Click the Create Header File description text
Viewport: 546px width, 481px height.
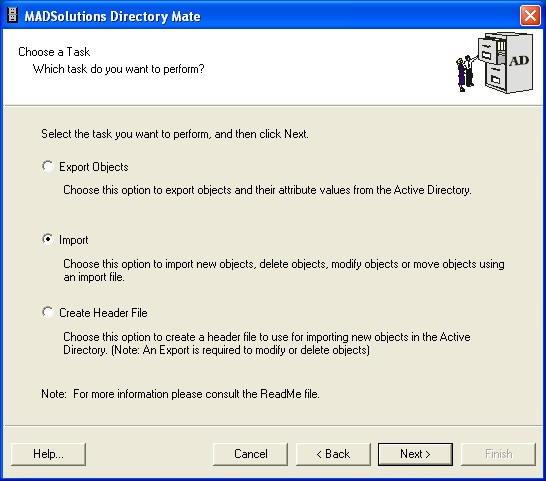pos(267,343)
